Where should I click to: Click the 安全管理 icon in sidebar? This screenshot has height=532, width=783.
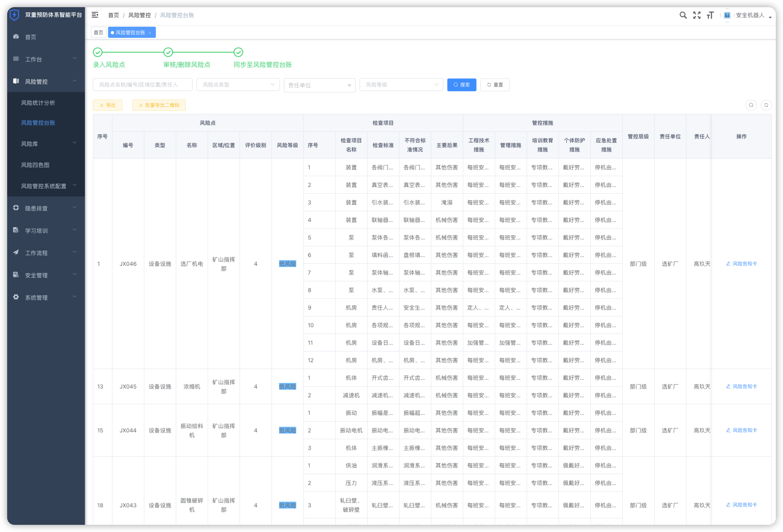16,275
